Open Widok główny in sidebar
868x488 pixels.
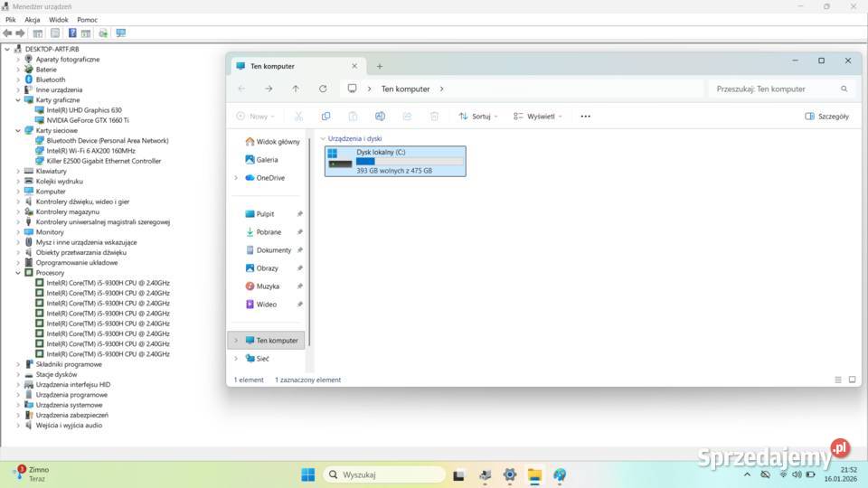[272, 142]
